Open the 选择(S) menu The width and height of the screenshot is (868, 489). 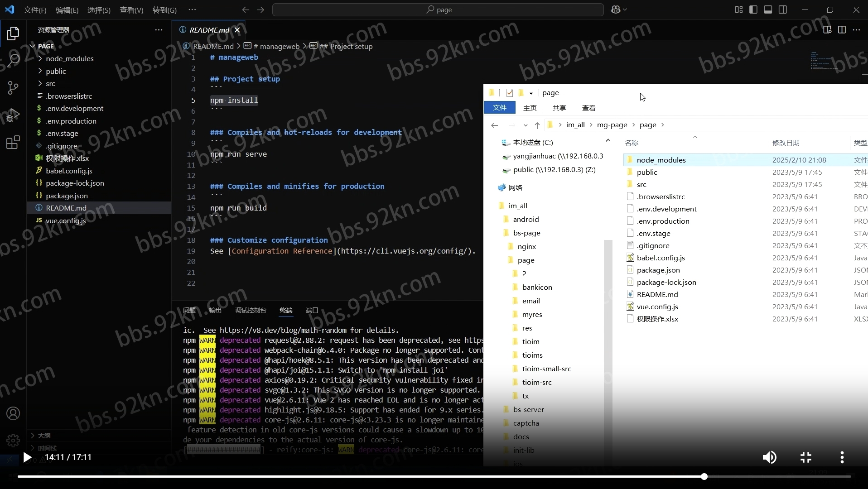(x=99, y=10)
